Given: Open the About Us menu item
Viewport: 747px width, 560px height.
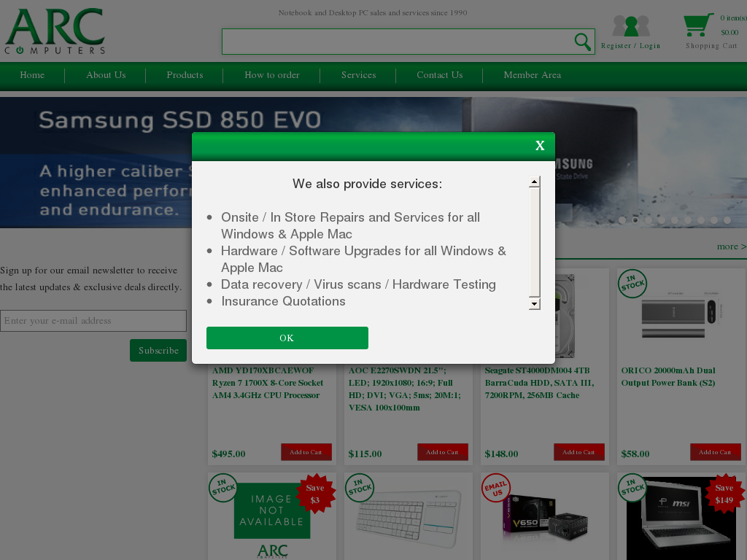Looking at the screenshot, I should [106, 75].
